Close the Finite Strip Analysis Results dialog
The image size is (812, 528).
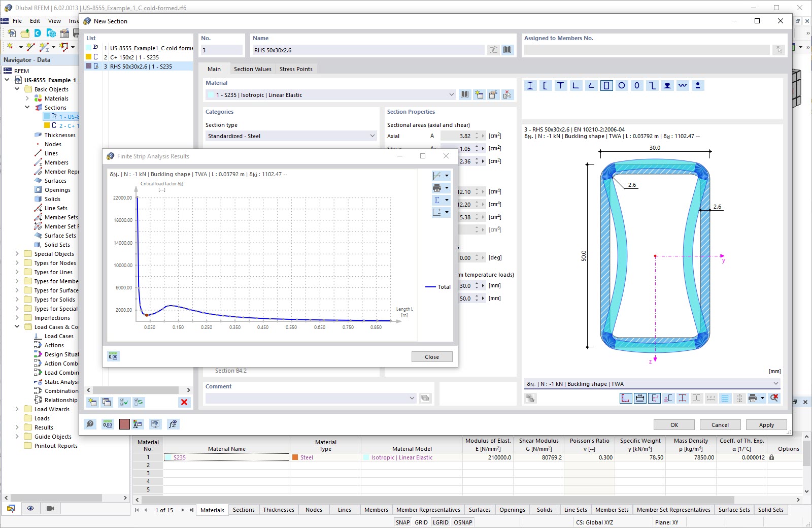pyautogui.click(x=431, y=357)
